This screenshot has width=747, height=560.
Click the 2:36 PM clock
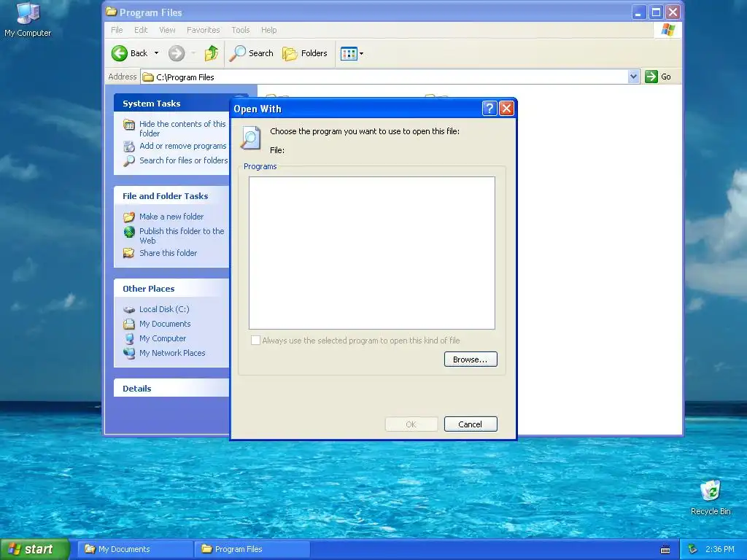(720, 550)
